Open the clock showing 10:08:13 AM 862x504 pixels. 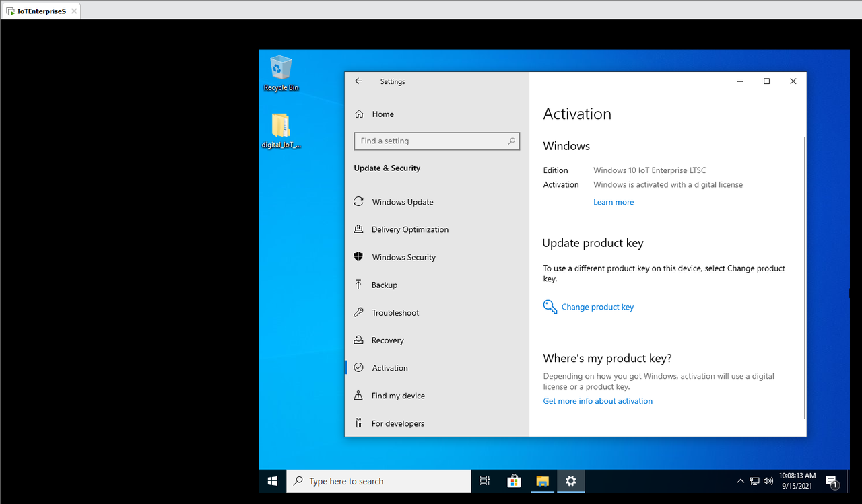coord(797,481)
